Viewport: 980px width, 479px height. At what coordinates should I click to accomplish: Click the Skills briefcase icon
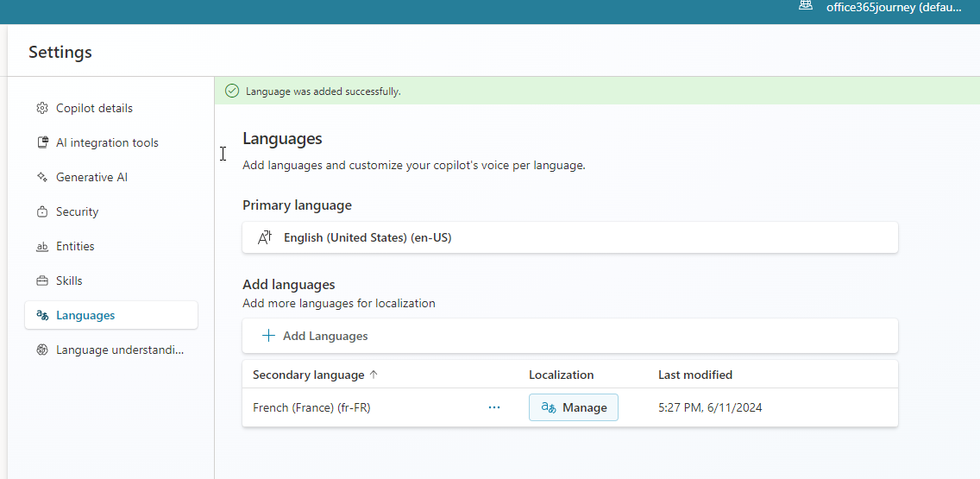41,281
